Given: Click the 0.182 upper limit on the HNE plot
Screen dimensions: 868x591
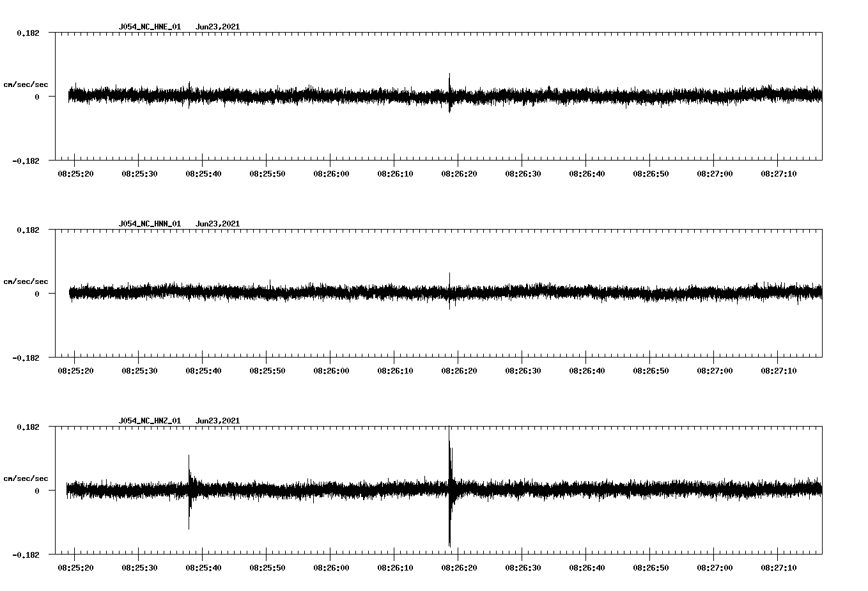Looking at the screenshot, I should [x=28, y=33].
